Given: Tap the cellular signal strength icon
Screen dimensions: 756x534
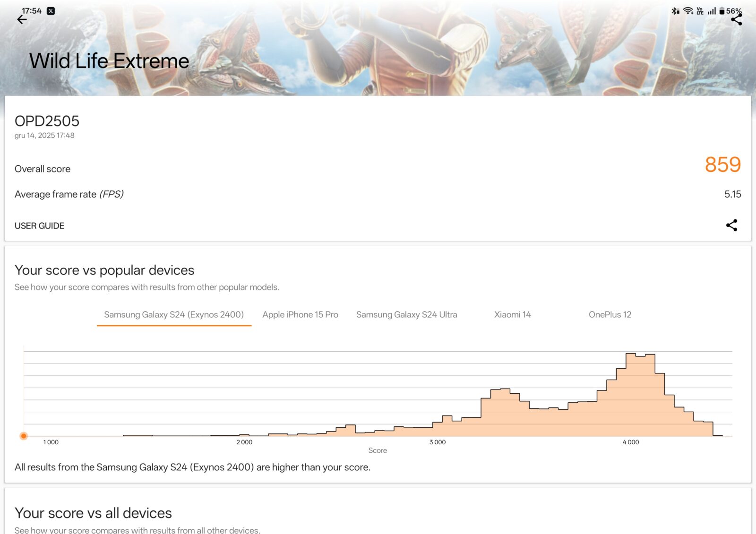Looking at the screenshot, I should [x=712, y=11].
